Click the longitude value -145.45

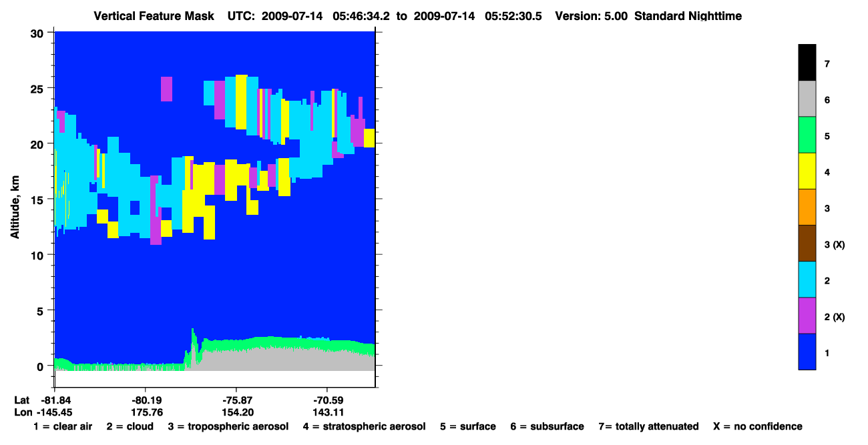click(x=54, y=412)
